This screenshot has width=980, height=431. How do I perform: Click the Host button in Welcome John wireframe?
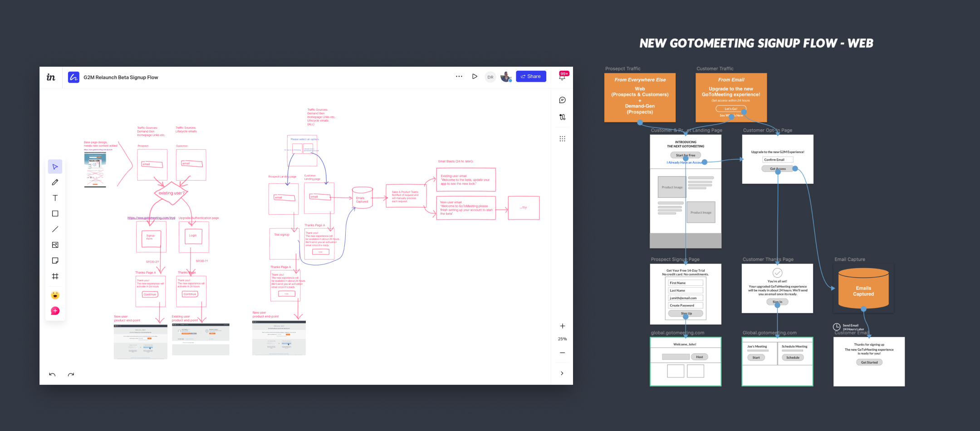pyautogui.click(x=700, y=357)
